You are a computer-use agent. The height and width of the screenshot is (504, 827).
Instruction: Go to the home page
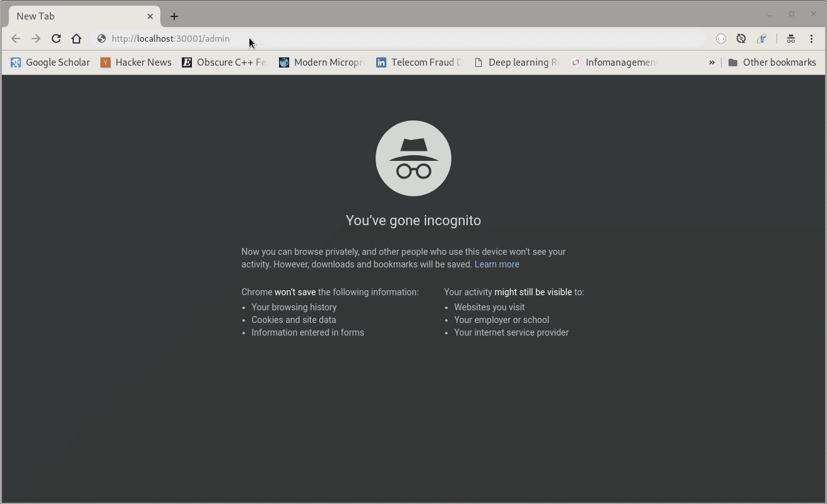(x=76, y=38)
